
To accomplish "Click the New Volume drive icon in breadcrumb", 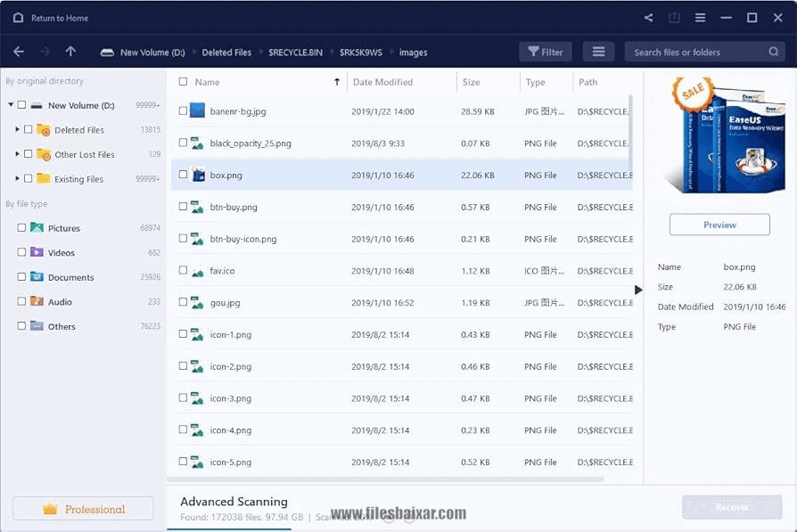I will point(107,53).
